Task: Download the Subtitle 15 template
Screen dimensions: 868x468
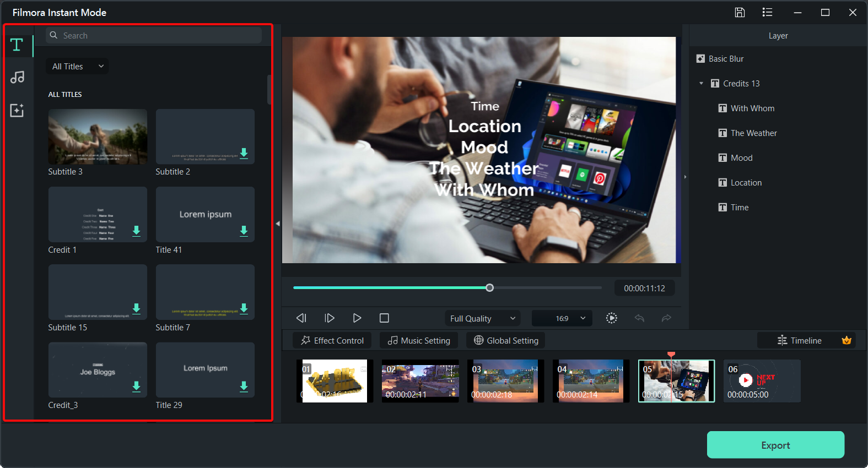Action: pos(136,308)
